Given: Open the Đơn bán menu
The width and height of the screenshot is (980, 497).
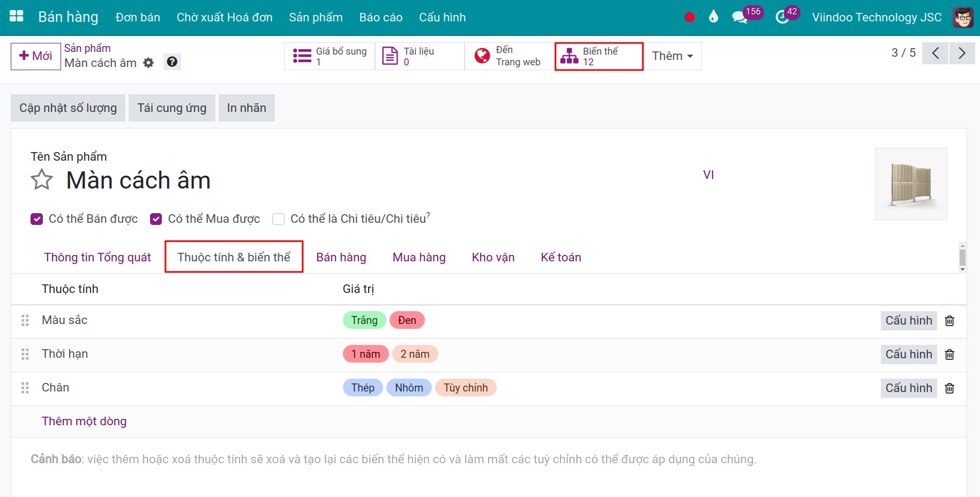Looking at the screenshot, I should tap(138, 17).
